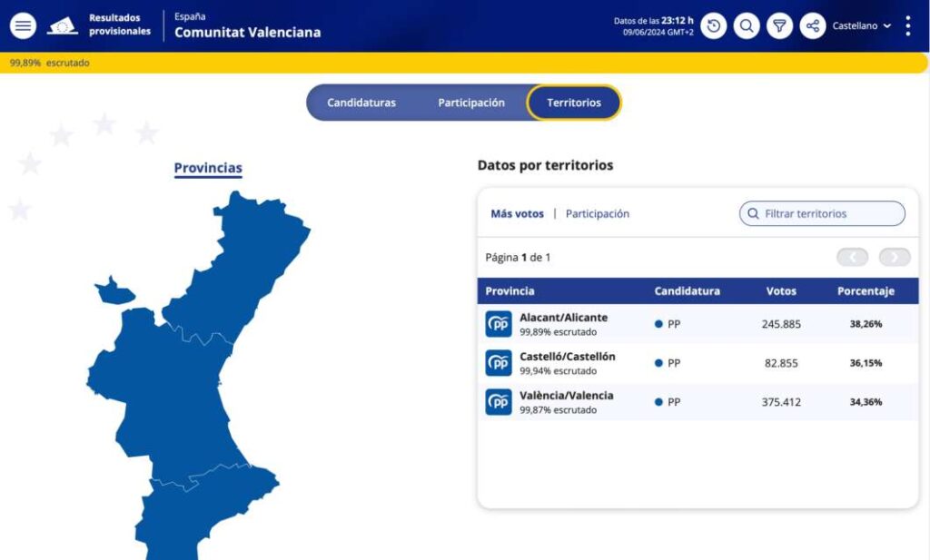The image size is (930, 560).
Task: Go to the next results page
Action: click(894, 257)
